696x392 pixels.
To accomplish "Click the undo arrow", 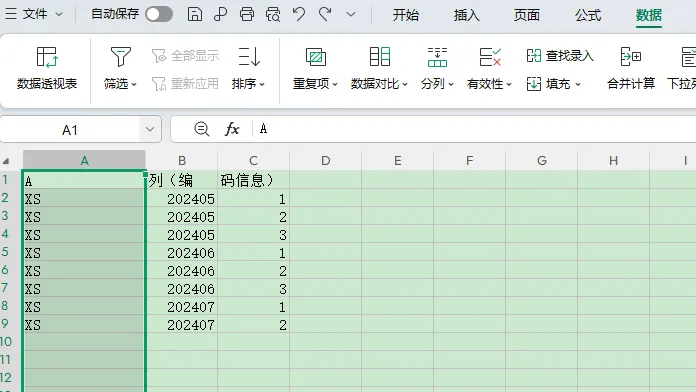I will pyautogui.click(x=299, y=14).
